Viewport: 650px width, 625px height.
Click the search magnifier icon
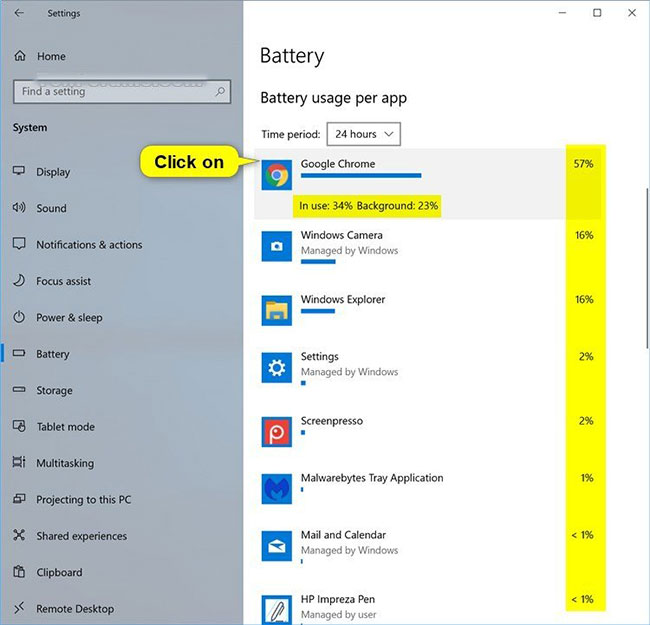click(x=220, y=92)
